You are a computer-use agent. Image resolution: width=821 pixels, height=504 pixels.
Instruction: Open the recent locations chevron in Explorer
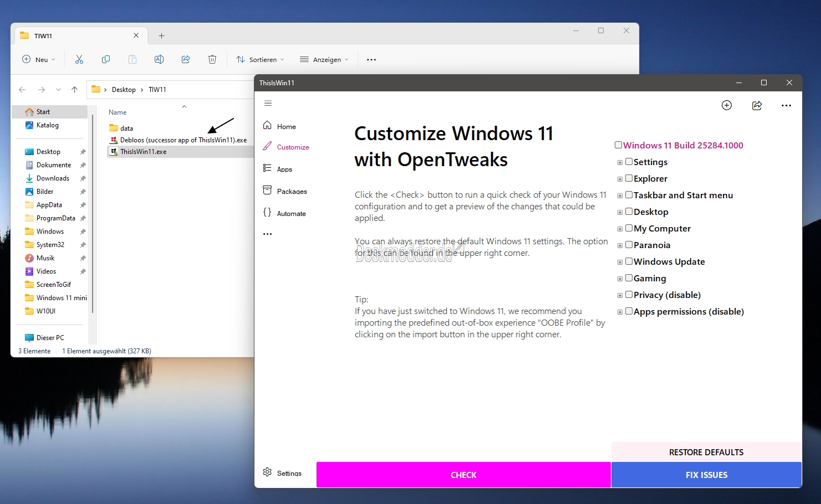coord(58,89)
